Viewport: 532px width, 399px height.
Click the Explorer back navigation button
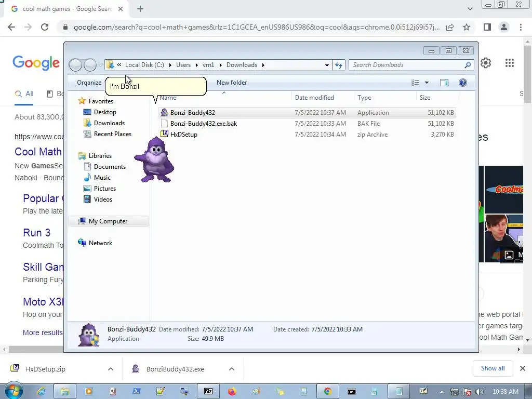click(75, 65)
